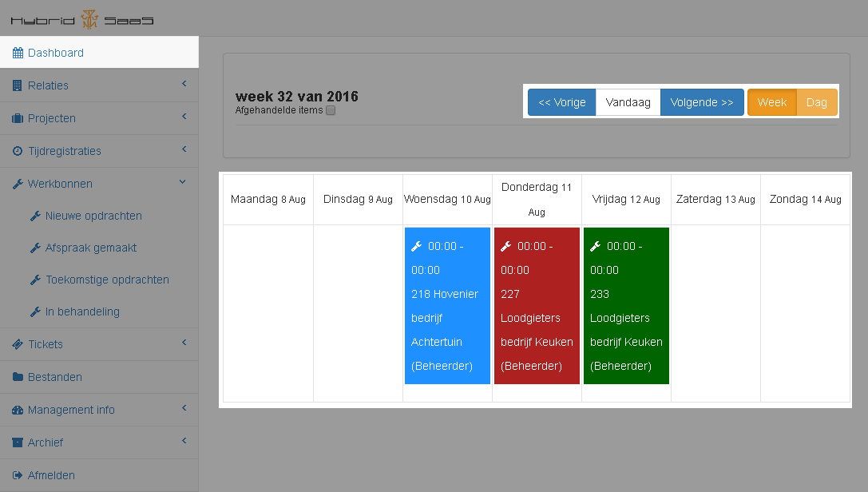868x492 pixels.
Task: Go to previous week with Vorige
Action: click(561, 102)
